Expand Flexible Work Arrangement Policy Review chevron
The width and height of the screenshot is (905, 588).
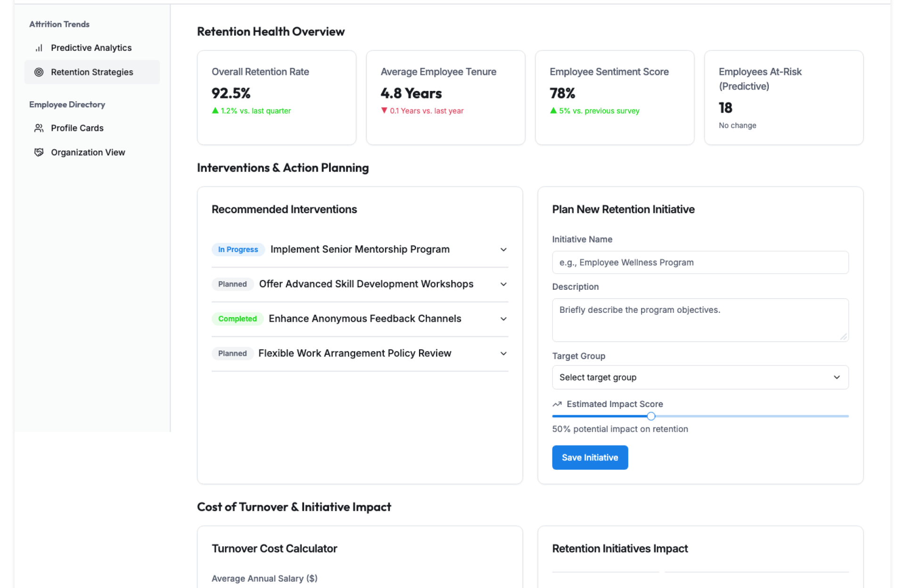tap(503, 353)
